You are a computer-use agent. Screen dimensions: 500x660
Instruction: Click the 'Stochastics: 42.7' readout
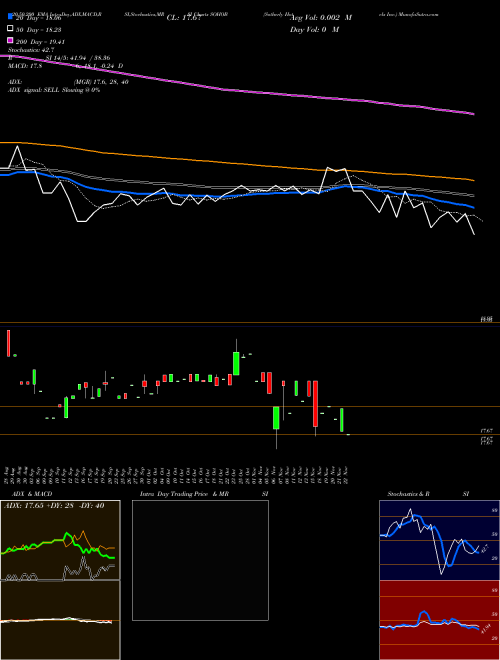click(31, 50)
